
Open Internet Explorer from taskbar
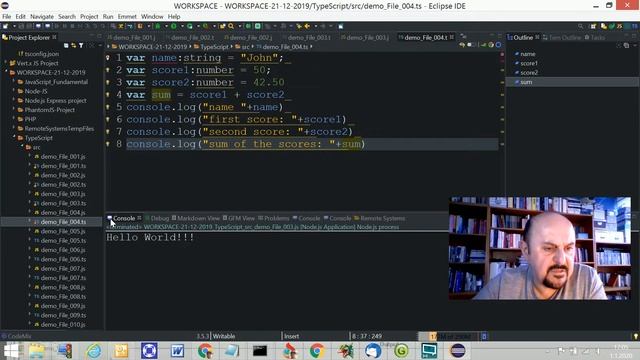point(93,351)
